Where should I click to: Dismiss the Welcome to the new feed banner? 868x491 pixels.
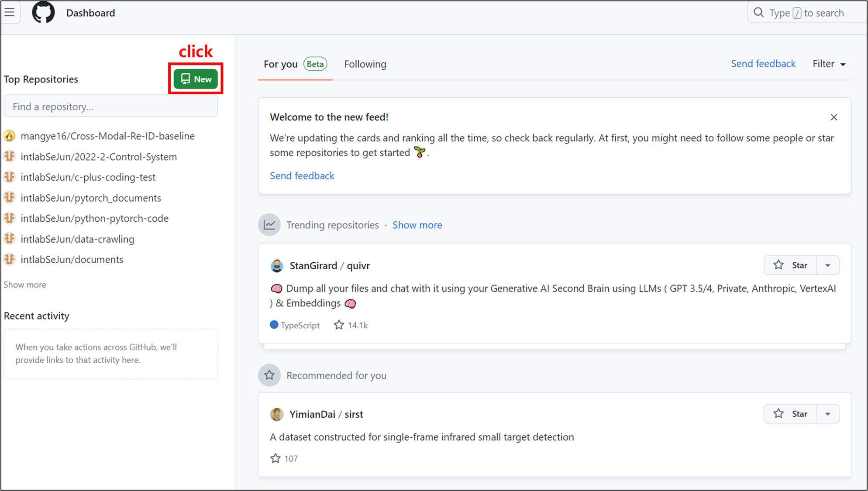point(834,117)
